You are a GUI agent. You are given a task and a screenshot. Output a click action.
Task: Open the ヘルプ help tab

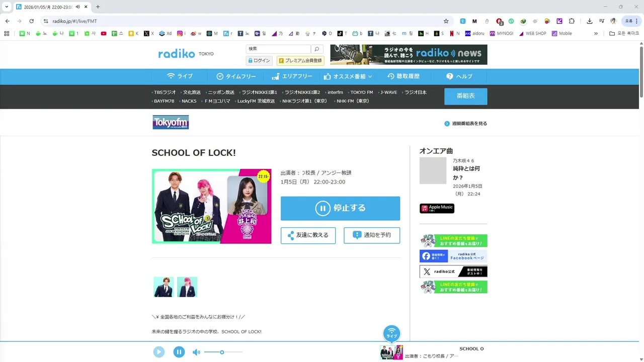(459, 76)
